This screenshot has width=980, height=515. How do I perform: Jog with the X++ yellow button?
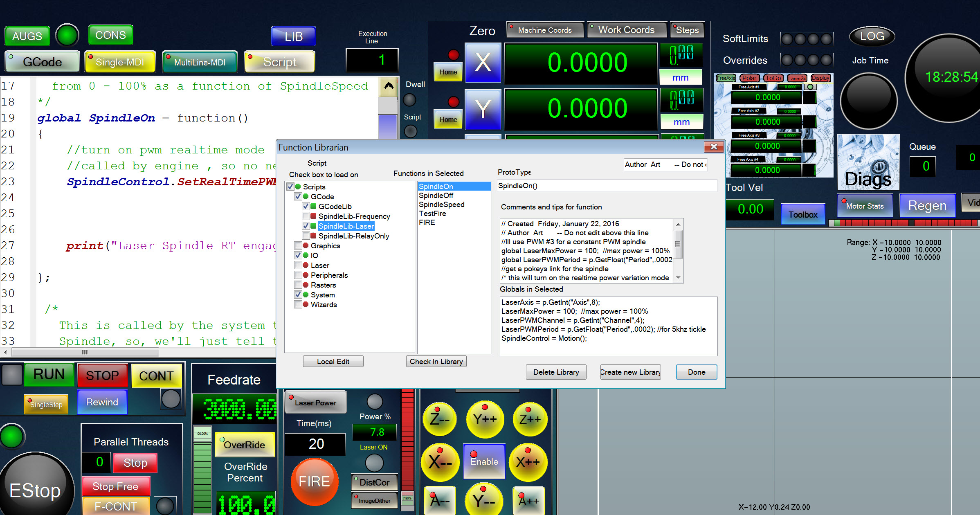coord(528,462)
